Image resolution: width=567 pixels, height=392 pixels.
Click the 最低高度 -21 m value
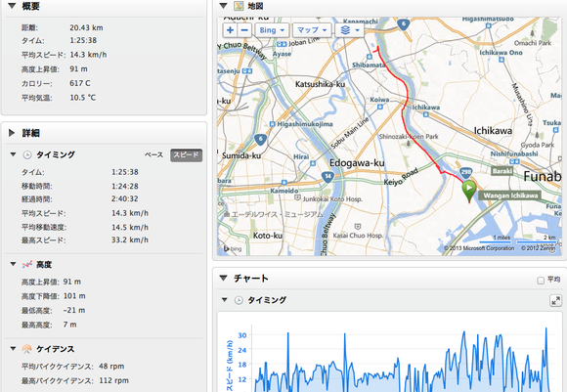tap(74, 310)
